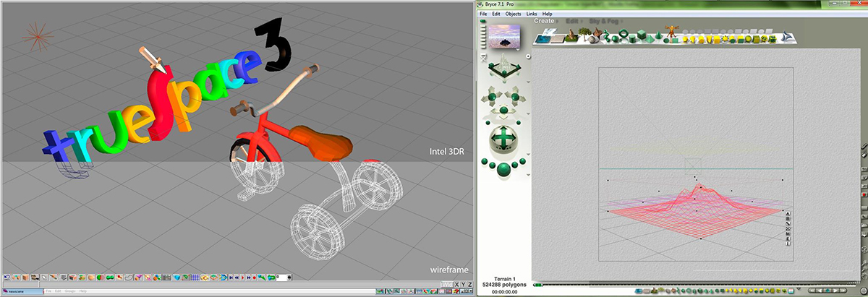The height and width of the screenshot is (297, 868).
Task: Open the File menu in Bryce
Action: pos(483,14)
